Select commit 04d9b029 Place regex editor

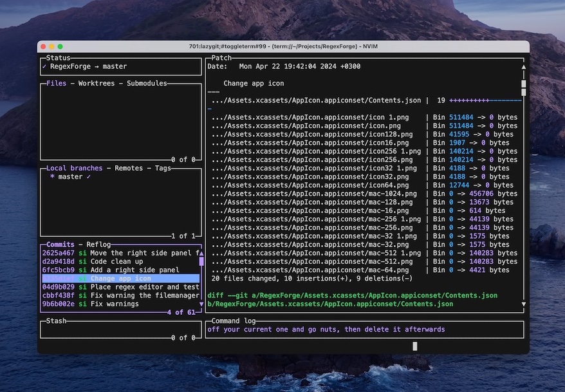(x=121, y=287)
